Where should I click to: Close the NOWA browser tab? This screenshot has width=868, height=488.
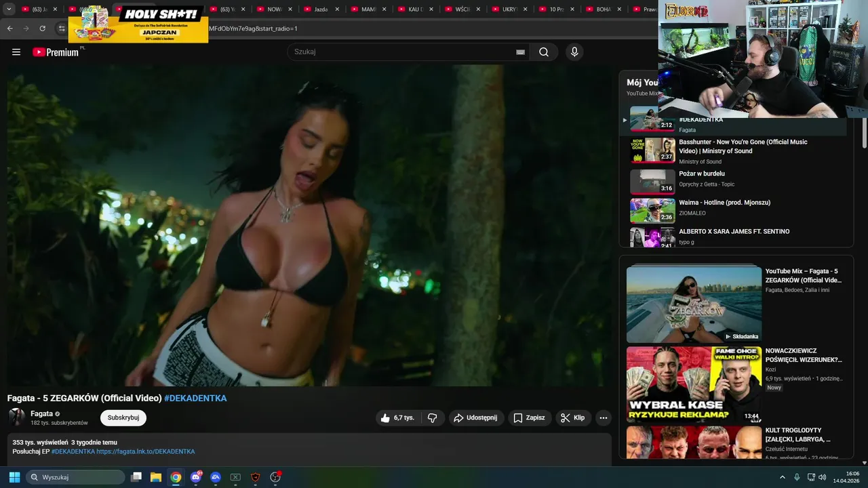tap(290, 9)
